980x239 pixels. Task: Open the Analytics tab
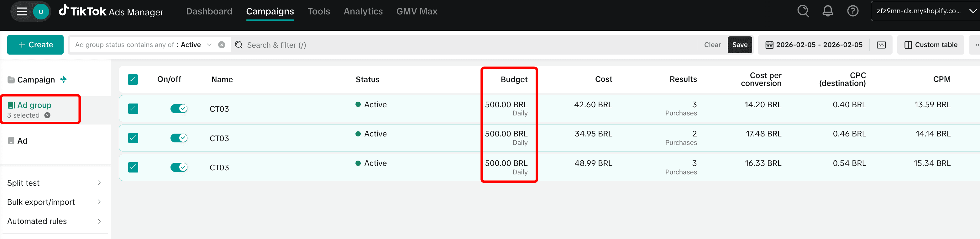tap(363, 11)
